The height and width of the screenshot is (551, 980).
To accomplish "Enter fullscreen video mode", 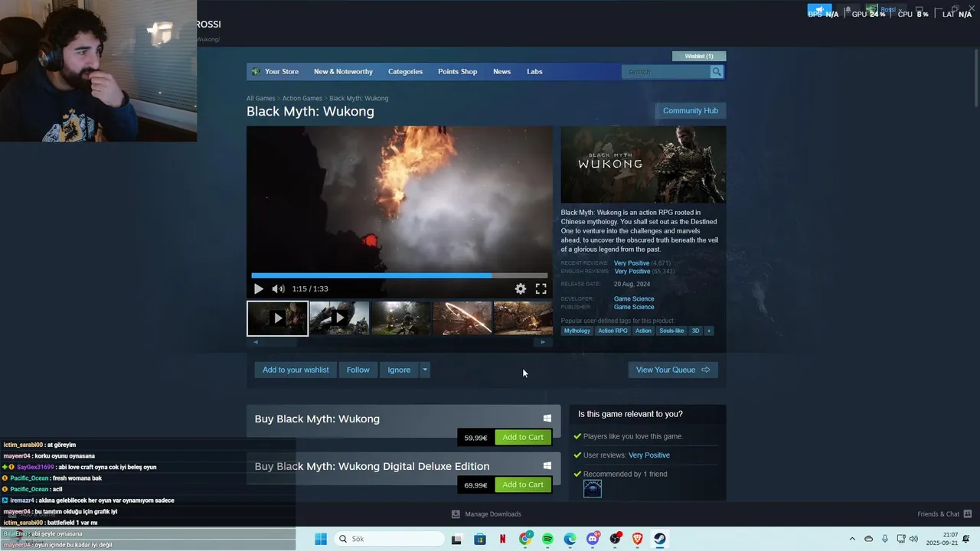I will [x=541, y=289].
